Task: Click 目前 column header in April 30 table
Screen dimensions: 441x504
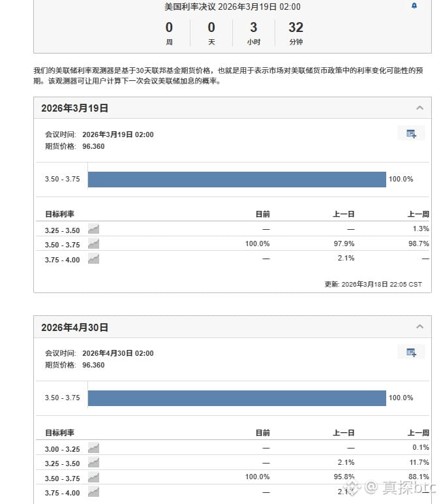Action: [x=262, y=433]
